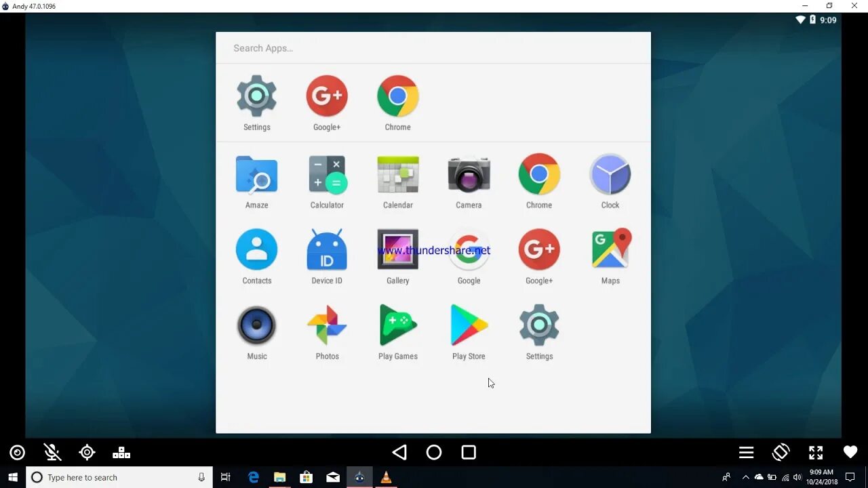Click the microphone icon in taskbar search
The width and height of the screenshot is (868, 488).
pos(201,477)
